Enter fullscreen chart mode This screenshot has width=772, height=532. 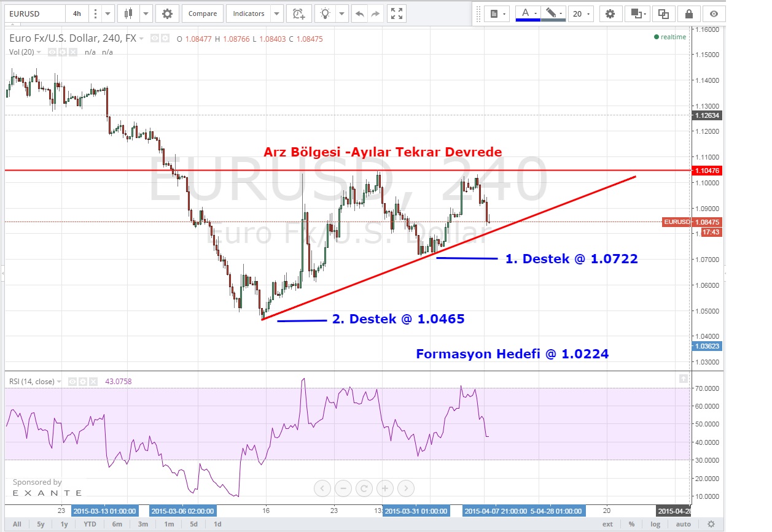pos(397,13)
